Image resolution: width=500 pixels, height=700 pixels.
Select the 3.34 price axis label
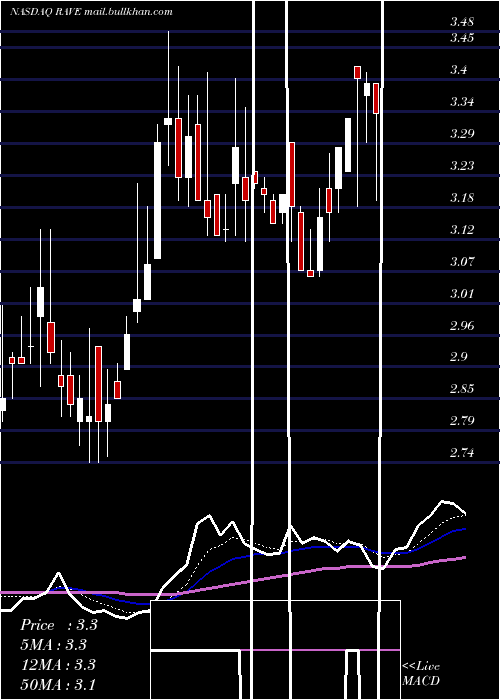[462, 102]
